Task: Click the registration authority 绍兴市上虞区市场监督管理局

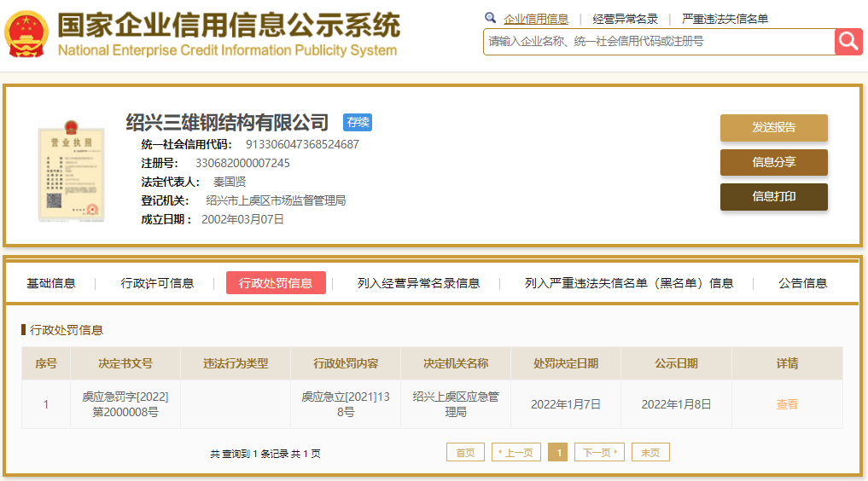Action: point(276,201)
